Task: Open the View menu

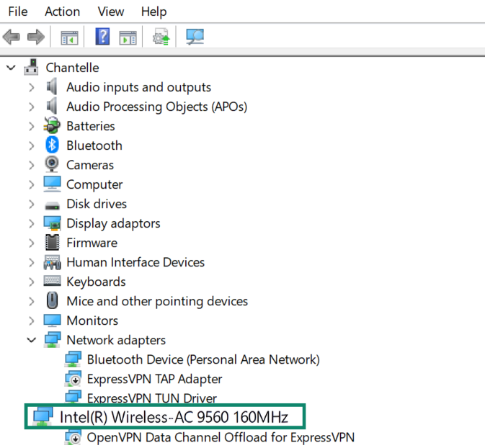Action: [111, 12]
